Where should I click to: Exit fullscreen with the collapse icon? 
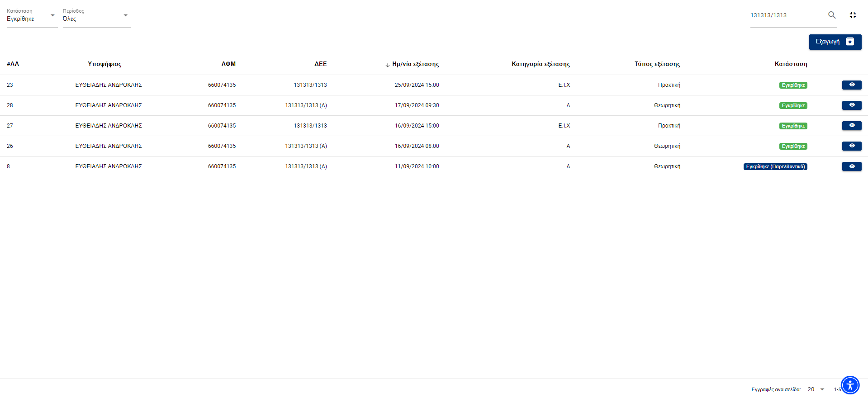click(x=853, y=15)
